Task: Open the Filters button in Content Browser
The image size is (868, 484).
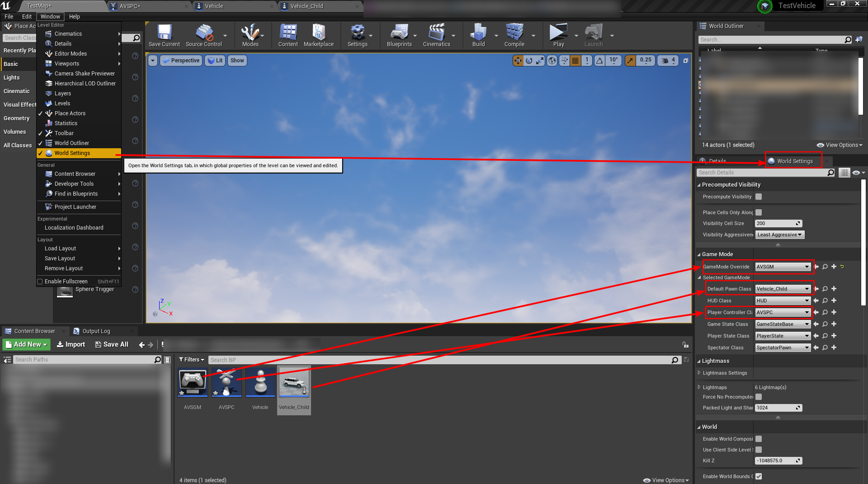Action: (x=192, y=360)
